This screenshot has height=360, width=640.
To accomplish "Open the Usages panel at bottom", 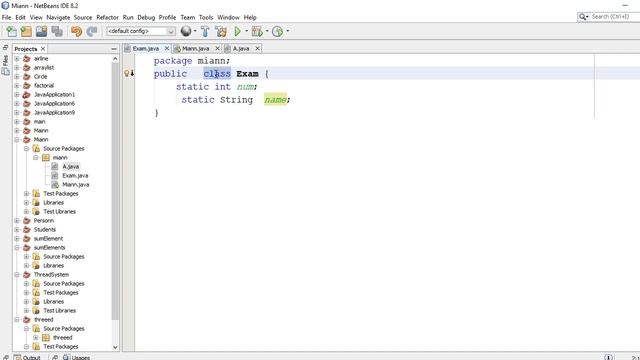I will 77,357.
